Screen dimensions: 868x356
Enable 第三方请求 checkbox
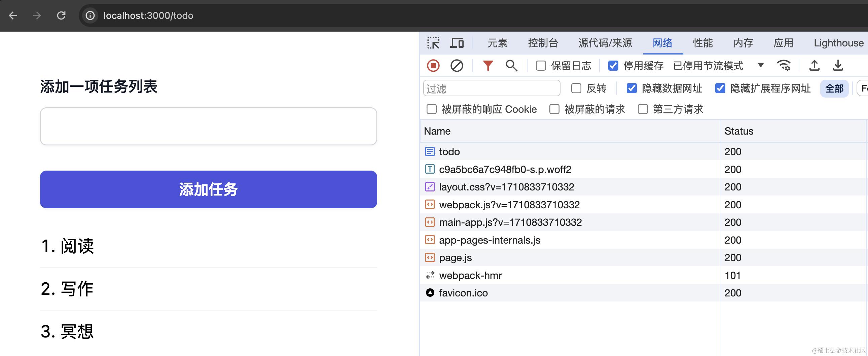(643, 109)
